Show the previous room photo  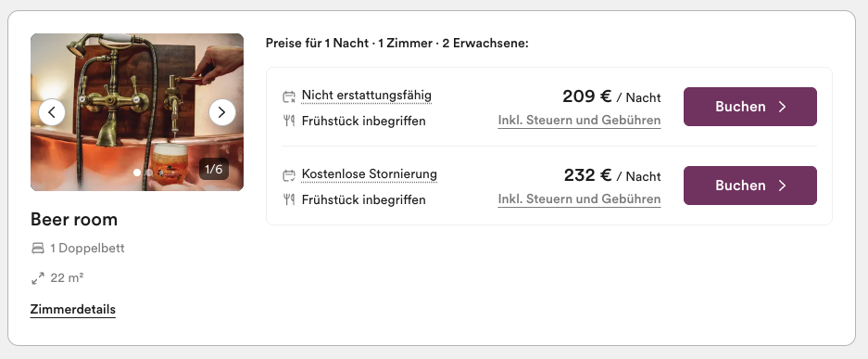pyautogui.click(x=52, y=112)
